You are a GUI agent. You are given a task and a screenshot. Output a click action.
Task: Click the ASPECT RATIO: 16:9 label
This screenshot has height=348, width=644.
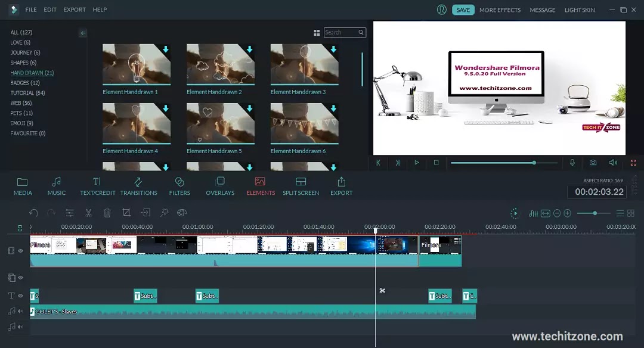[603, 181]
